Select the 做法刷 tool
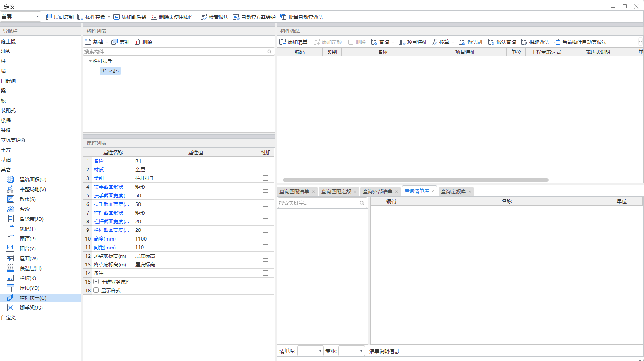Viewport: 644px width, 361px height. tap(471, 42)
